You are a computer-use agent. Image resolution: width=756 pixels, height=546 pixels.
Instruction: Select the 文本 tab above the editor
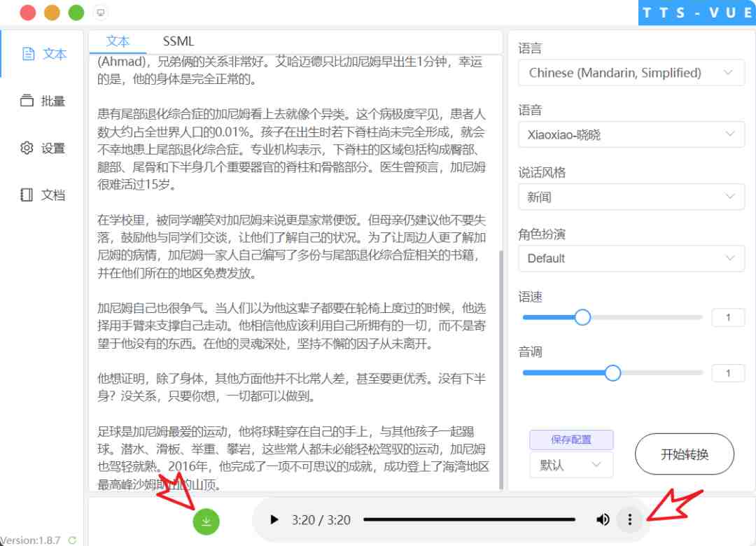(118, 41)
